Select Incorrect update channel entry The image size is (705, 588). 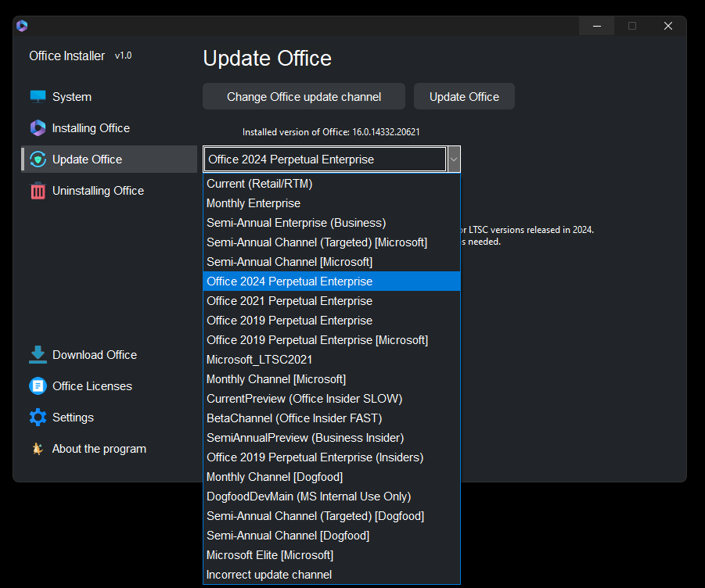click(x=332, y=575)
